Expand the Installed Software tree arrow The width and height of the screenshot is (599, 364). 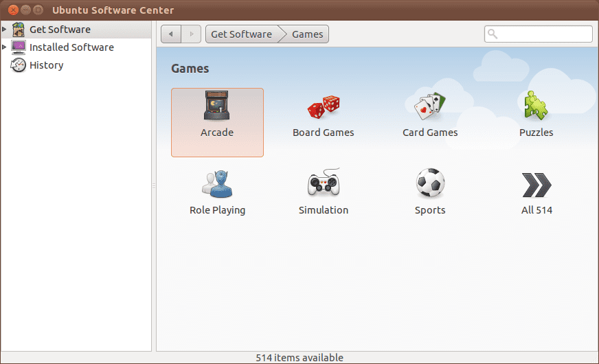(5, 47)
